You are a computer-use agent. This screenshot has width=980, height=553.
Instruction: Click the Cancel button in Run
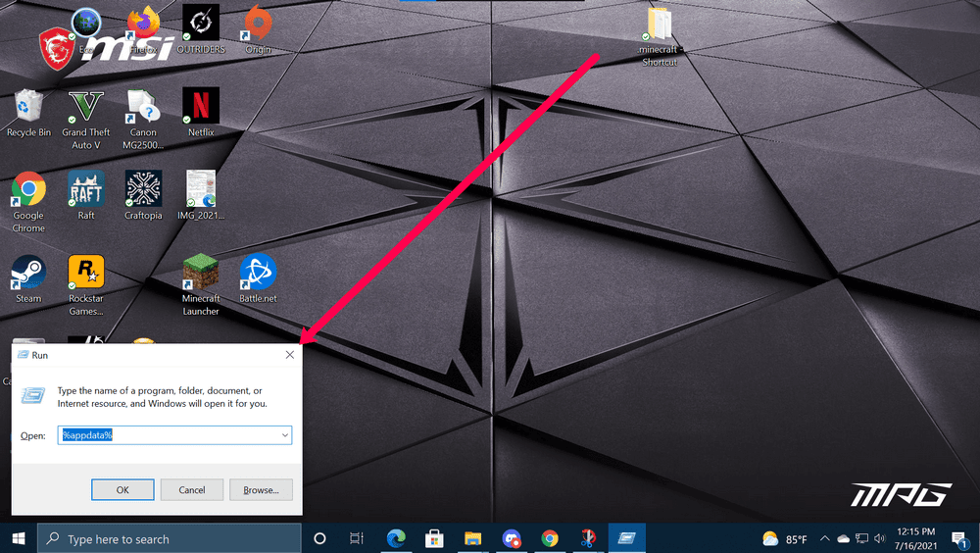tap(191, 489)
